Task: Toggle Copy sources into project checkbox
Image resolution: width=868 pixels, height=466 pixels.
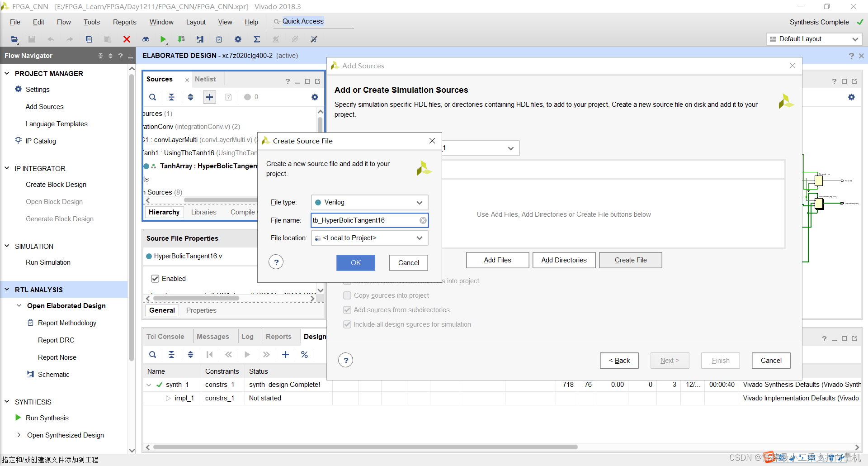Action: (347, 295)
